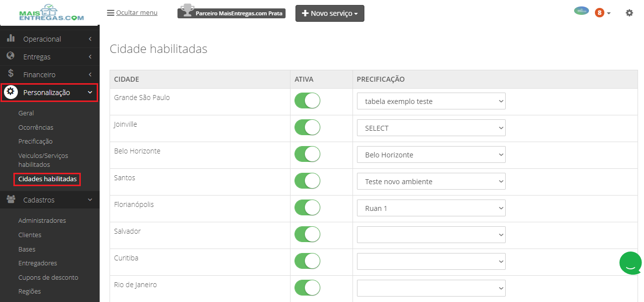This screenshot has height=302, width=644.
Task: Open Entregadores menu item
Action: pos(38,263)
